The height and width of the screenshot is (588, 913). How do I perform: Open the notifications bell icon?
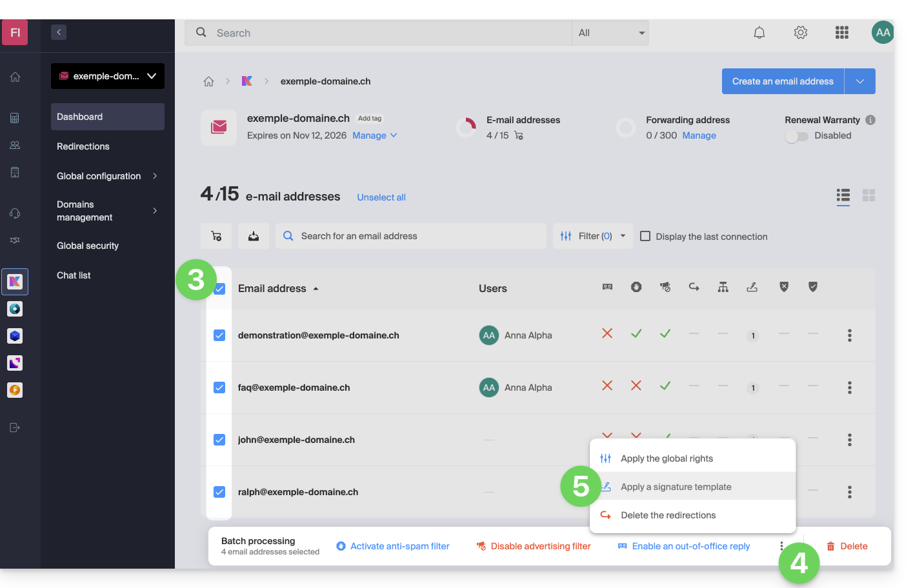[759, 33]
